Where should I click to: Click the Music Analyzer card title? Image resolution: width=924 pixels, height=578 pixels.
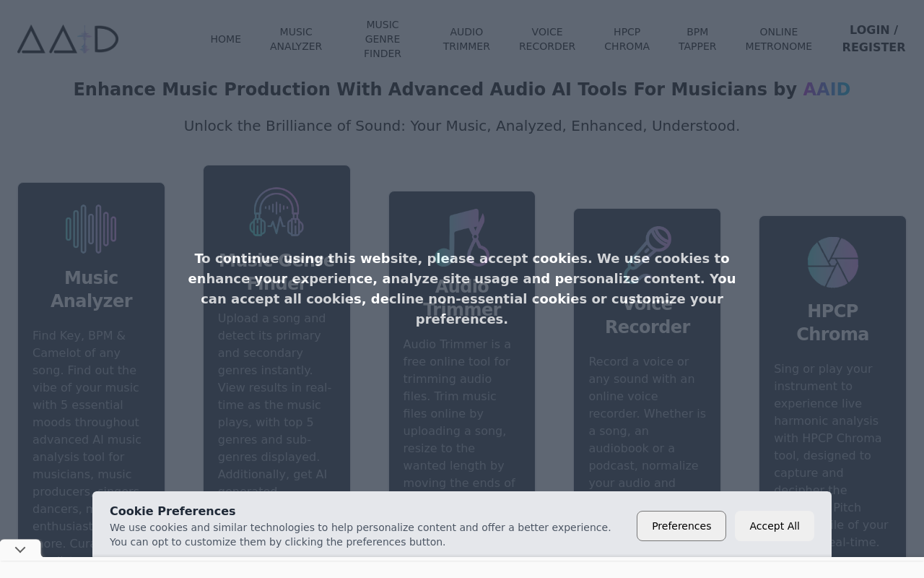point(91,289)
